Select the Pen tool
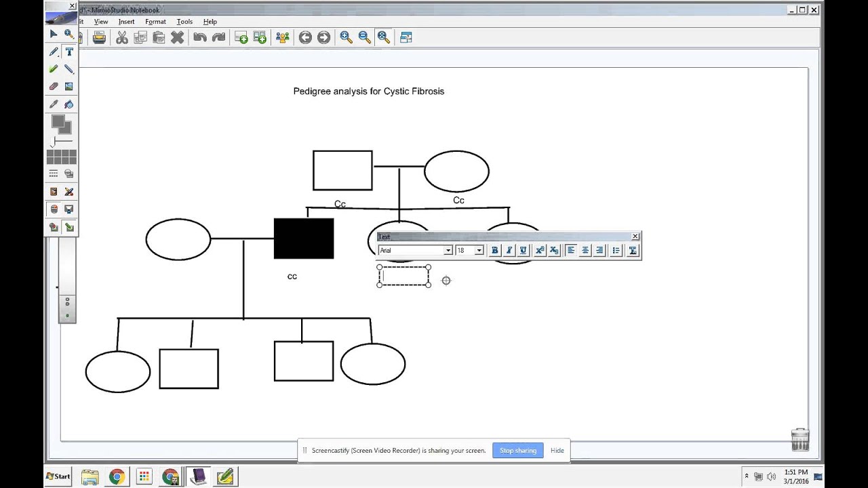Image resolution: width=868 pixels, height=488 pixels. (54, 52)
